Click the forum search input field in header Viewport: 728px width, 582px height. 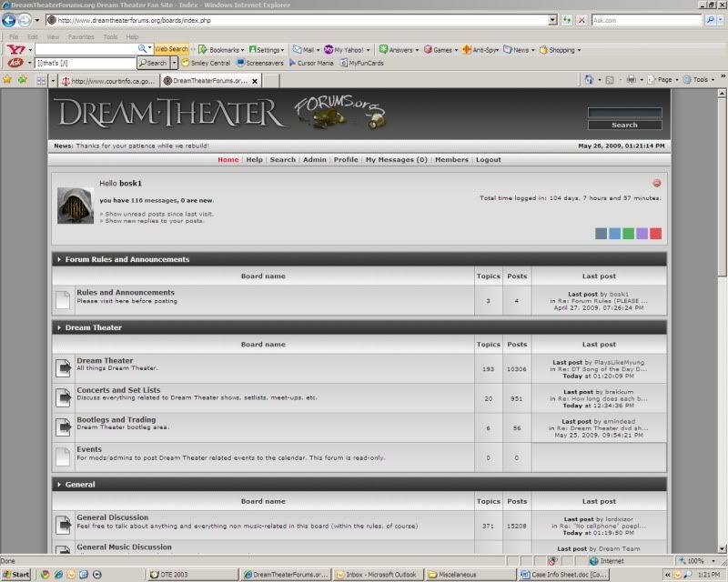pos(624,113)
